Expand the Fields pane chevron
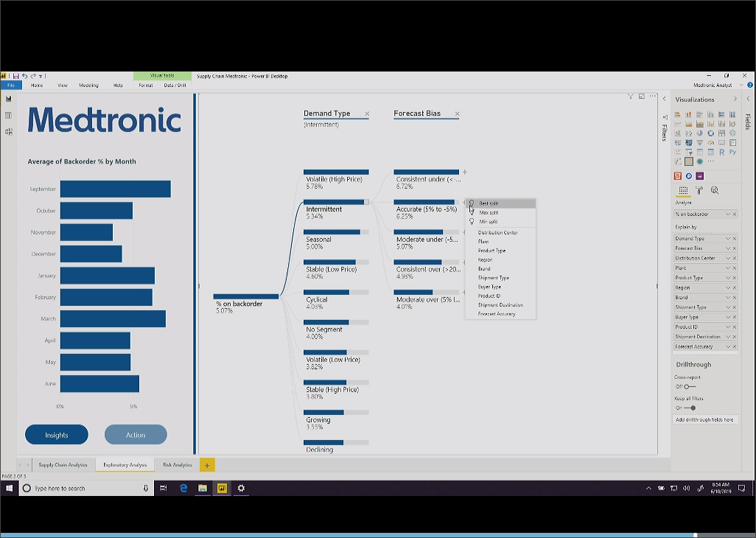Screen dimensions: 756x538 coord(749,99)
